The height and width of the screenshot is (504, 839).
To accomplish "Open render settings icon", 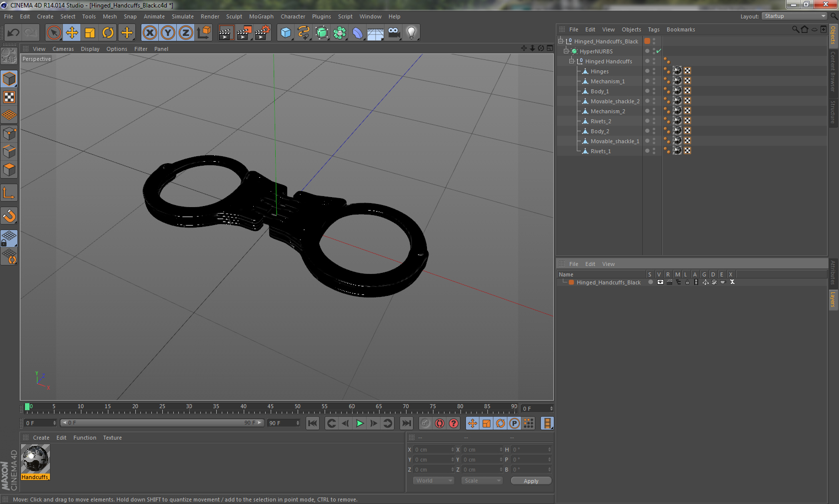I will [262, 33].
